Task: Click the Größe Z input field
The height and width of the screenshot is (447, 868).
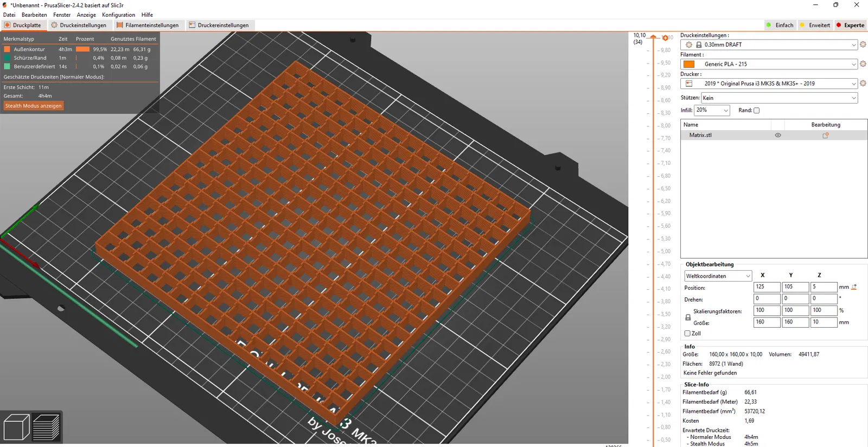Action: (824, 322)
